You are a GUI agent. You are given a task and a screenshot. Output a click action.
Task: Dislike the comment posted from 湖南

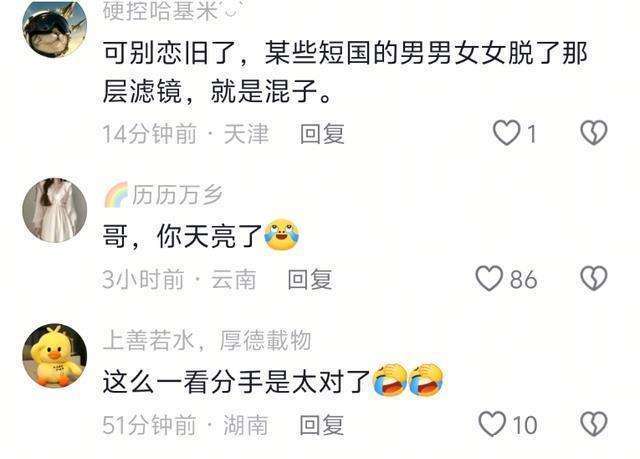pos(594,424)
